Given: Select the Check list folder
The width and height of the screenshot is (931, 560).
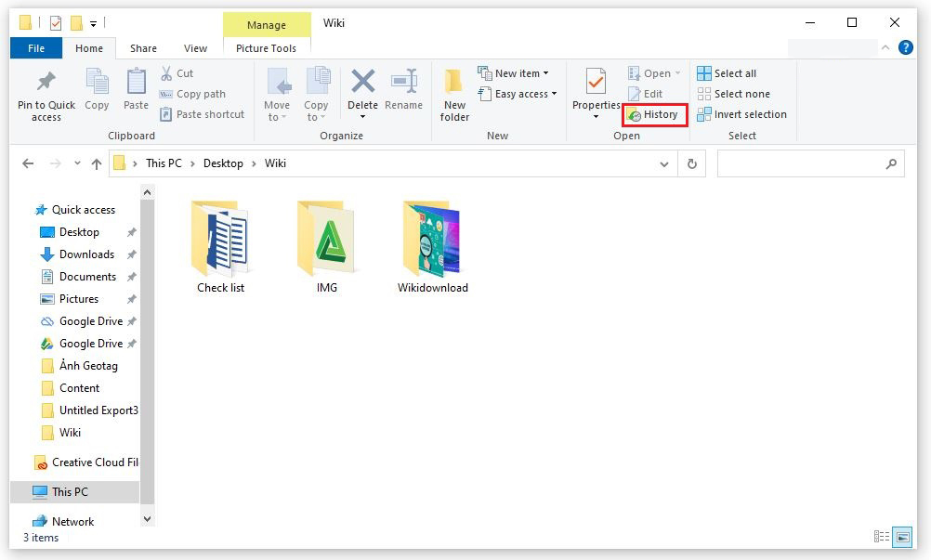Looking at the screenshot, I should (x=220, y=247).
